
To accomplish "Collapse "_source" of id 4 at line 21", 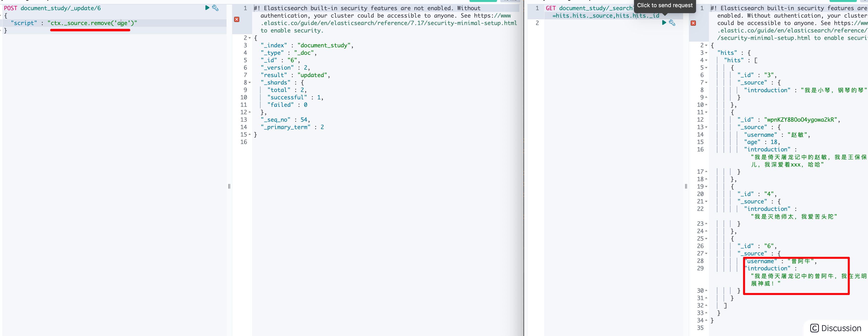I will tap(706, 201).
